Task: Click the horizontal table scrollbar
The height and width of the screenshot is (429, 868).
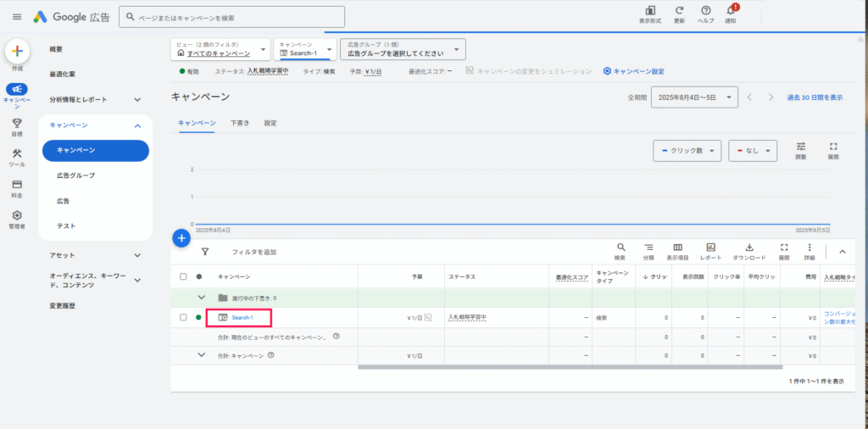Action: (x=570, y=366)
